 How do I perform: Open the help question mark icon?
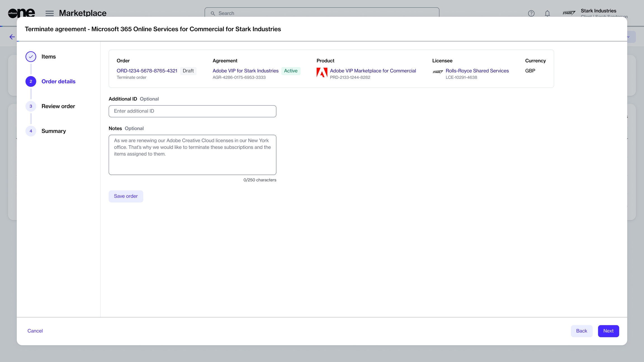531,13
